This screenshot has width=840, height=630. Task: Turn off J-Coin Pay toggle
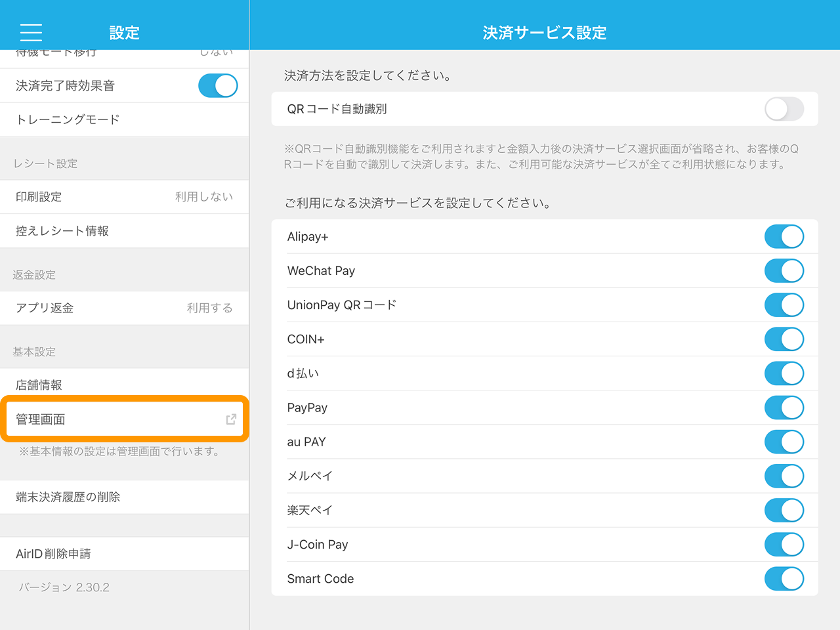pyautogui.click(x=784, y=544)
